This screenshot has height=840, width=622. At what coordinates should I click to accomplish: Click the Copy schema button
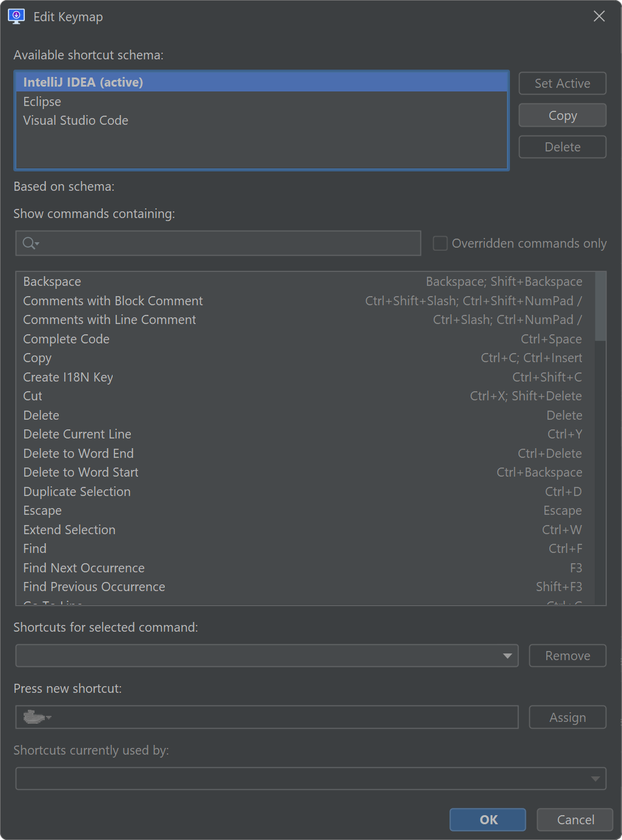[x=563, y=115]
